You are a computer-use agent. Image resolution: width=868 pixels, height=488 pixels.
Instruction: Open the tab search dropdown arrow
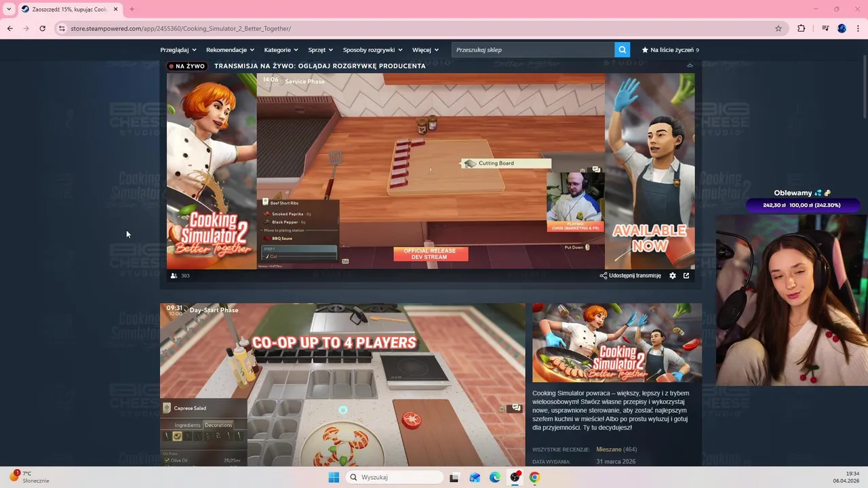click(9, 9)
